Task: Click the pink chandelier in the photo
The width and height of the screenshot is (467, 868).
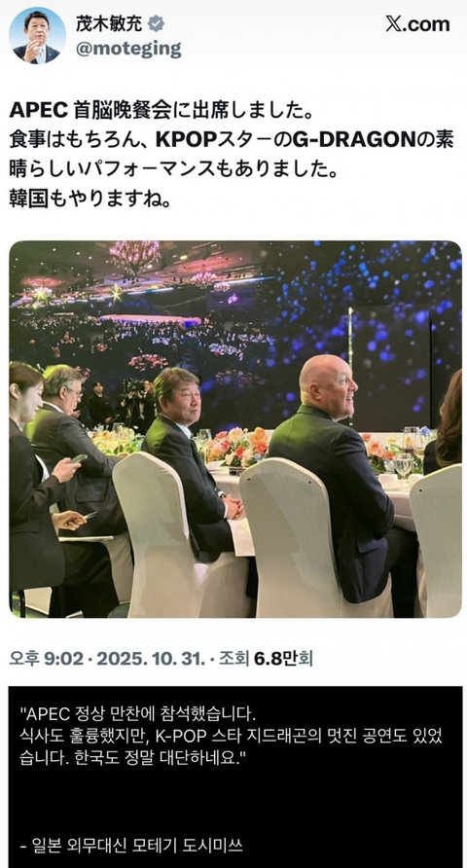Action: (134, 257)
